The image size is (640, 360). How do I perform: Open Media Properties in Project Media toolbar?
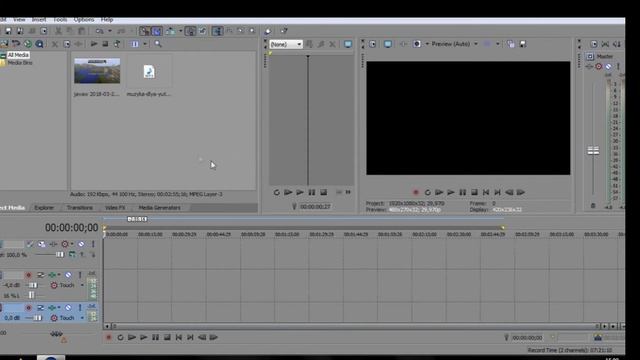(67, 44)
